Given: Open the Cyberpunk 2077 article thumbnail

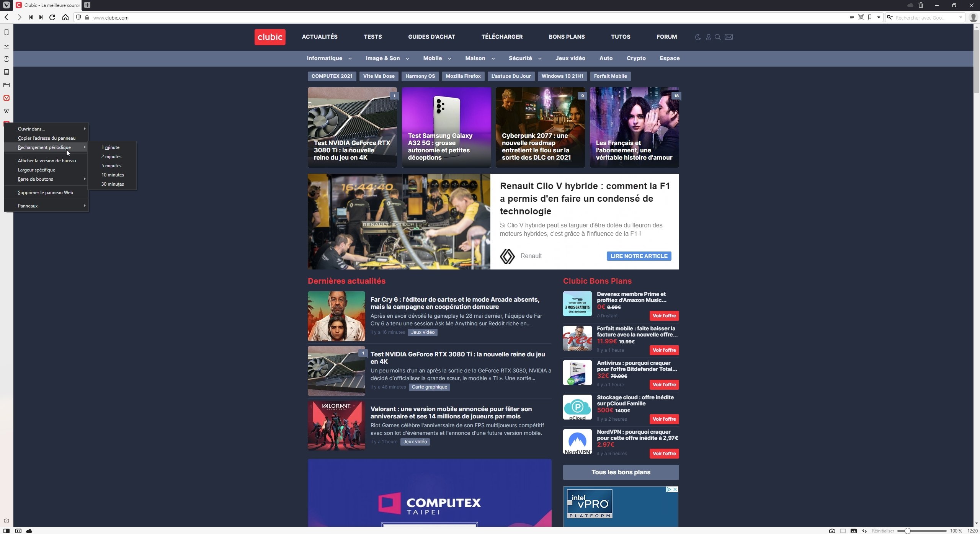Looking at the screenshot, I should click(540, 127).
